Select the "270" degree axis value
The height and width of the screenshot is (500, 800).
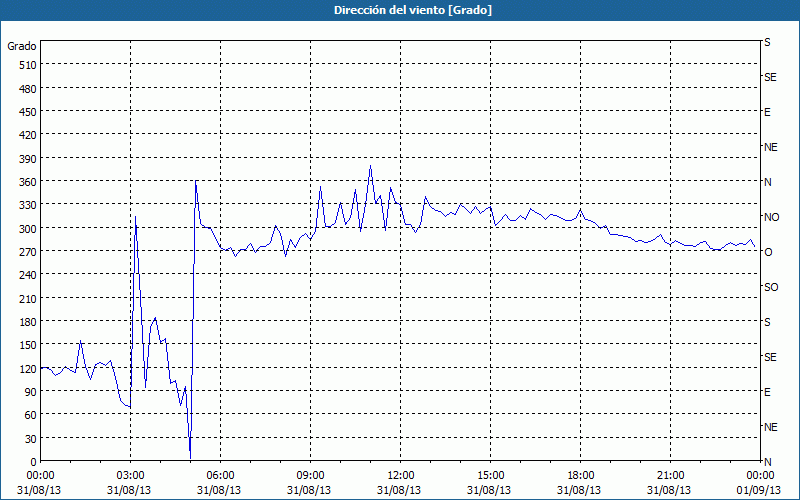(29, 252)
